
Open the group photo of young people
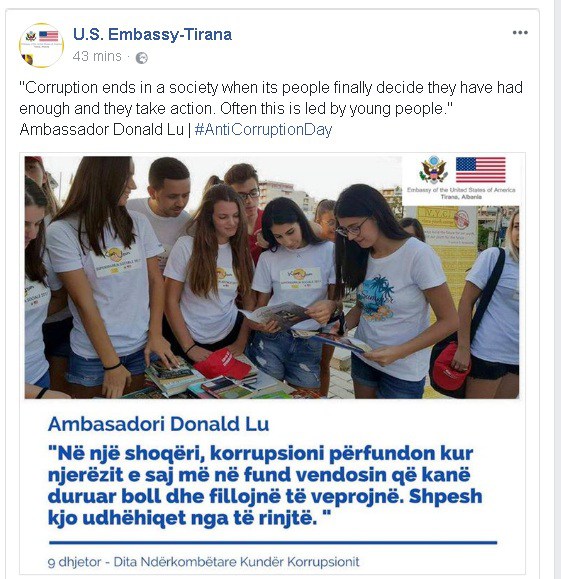[272, 277]
